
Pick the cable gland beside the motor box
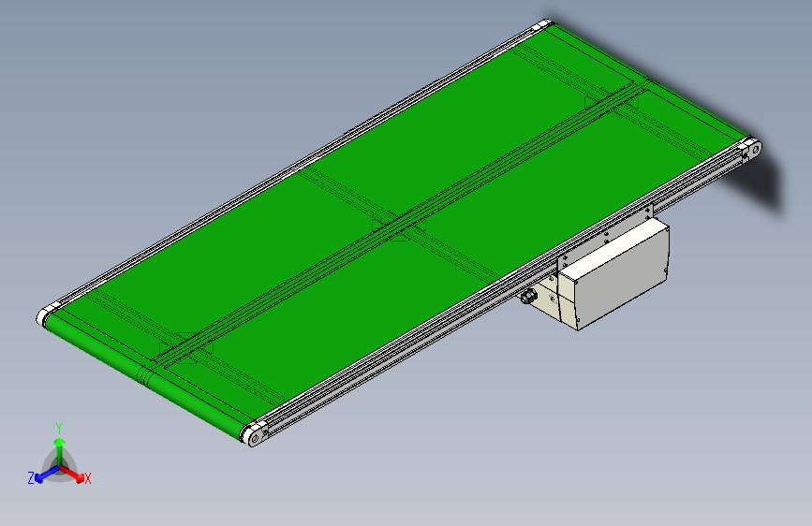point(529,298)
